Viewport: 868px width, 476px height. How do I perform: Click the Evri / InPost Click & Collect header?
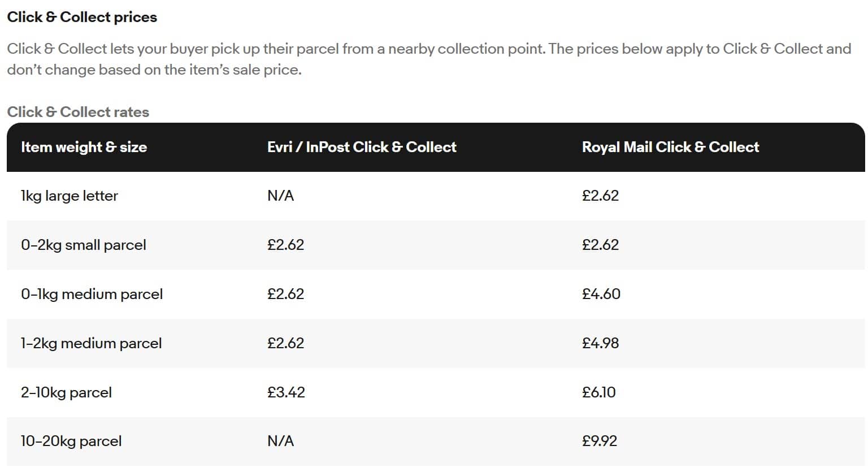[362, 147]
